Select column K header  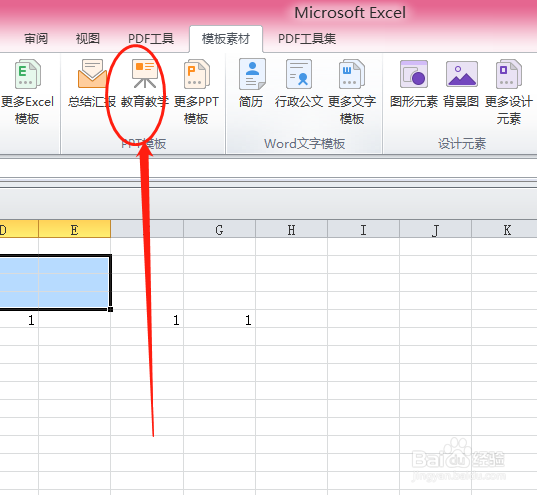tap(504, 229)
